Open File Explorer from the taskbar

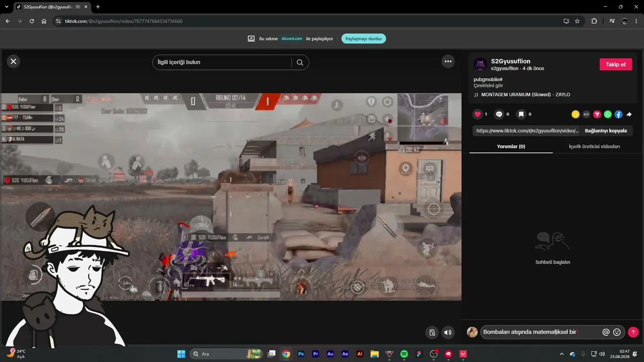[x=374, y=354]
